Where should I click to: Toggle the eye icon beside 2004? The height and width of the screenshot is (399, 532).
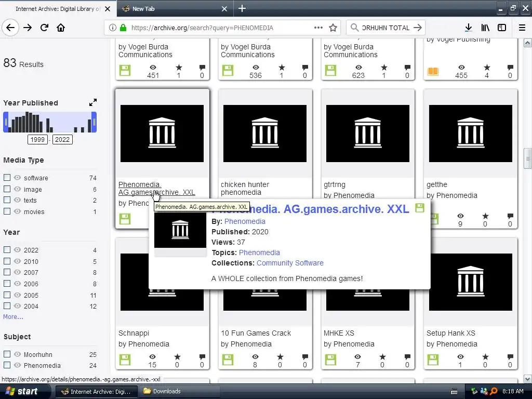pos(17,305)
